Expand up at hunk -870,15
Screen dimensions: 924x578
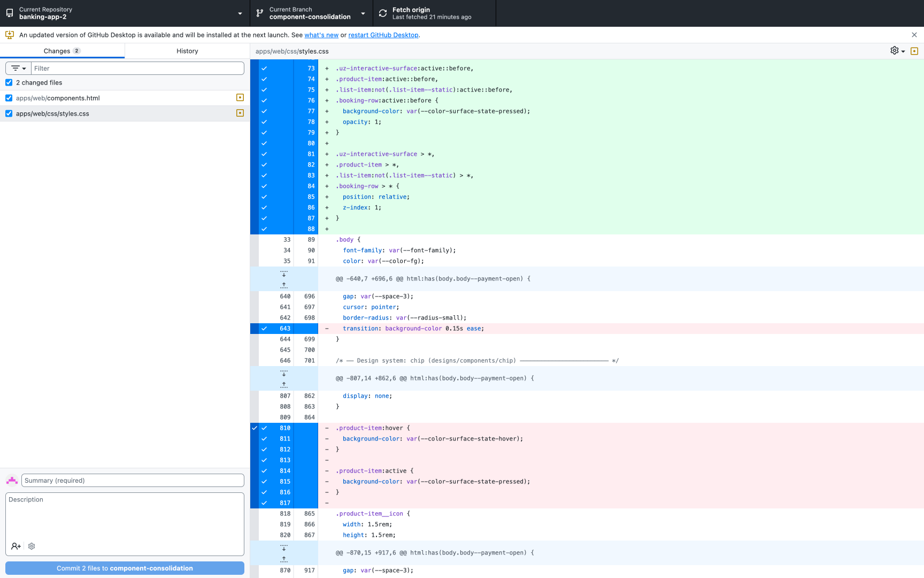pyautogui.click(x=284, y=559)
